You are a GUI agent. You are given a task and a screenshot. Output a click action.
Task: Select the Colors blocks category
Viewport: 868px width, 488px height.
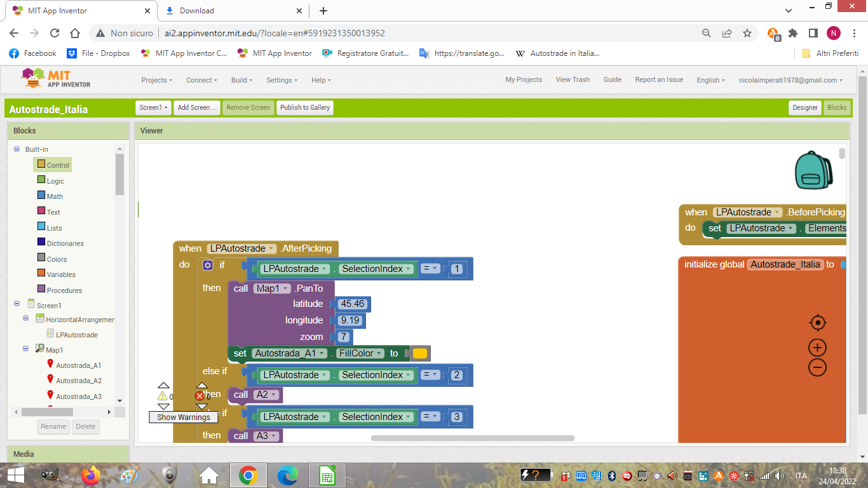(x=52, y=259)
